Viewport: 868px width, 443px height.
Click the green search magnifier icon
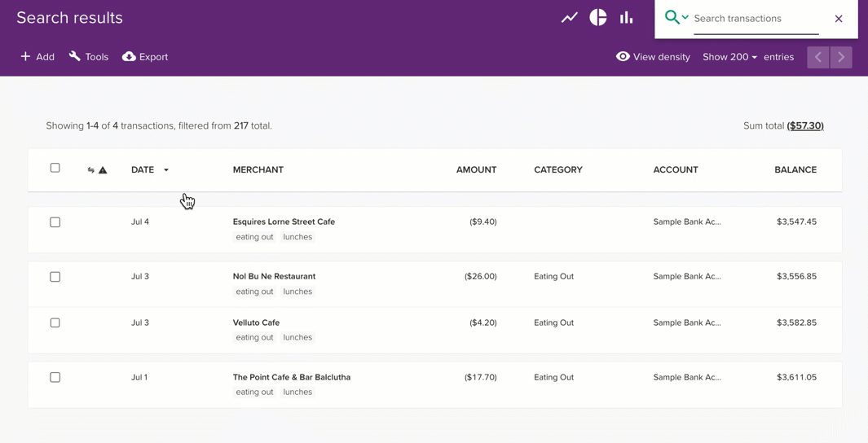672,17
